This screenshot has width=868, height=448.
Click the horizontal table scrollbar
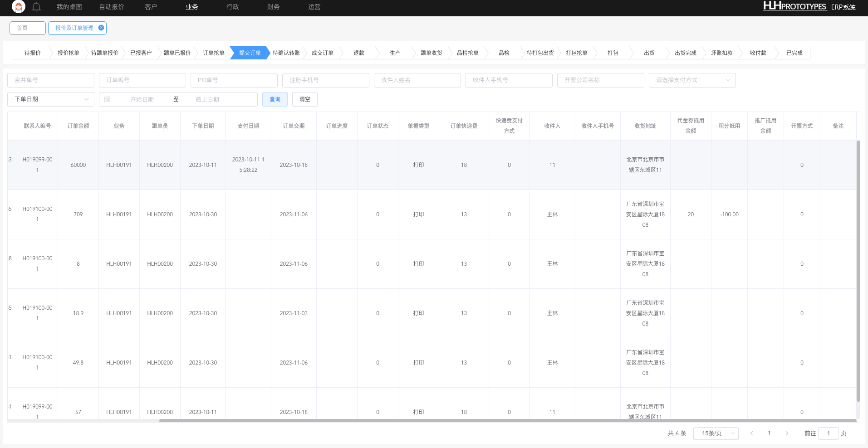point(507,421)
